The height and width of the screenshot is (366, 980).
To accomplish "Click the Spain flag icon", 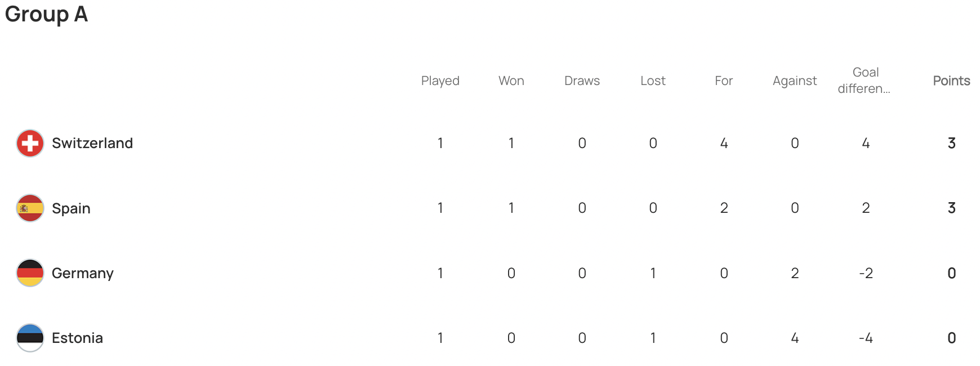I will [30, 208].
